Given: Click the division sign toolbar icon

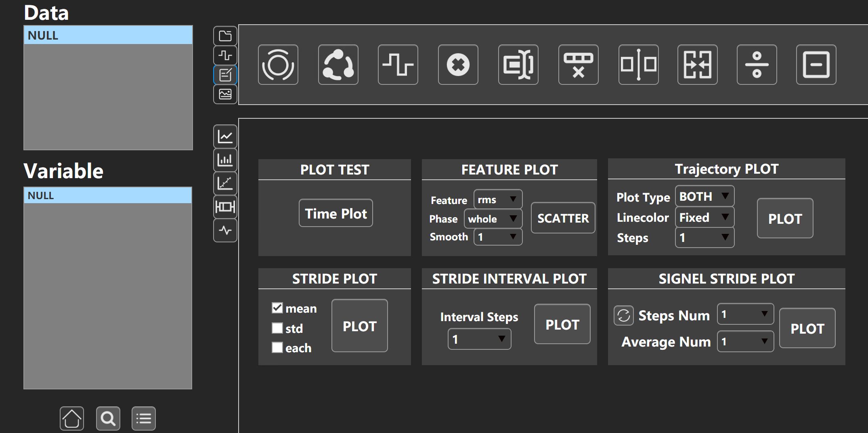Looking at the screenshot, I should point(757,65).
